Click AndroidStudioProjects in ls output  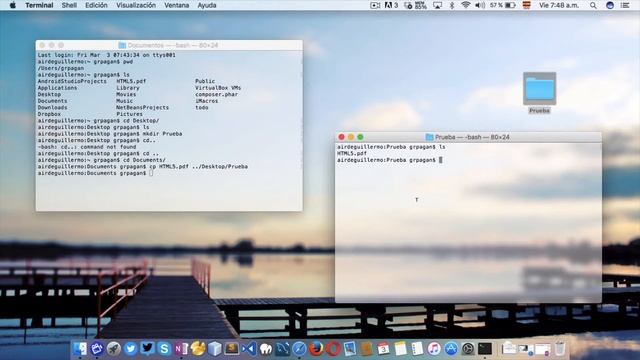pos(72,81)
